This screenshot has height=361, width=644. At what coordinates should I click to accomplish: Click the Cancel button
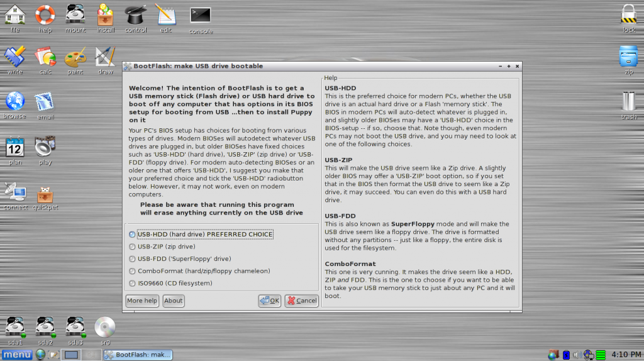pos(301,301)
